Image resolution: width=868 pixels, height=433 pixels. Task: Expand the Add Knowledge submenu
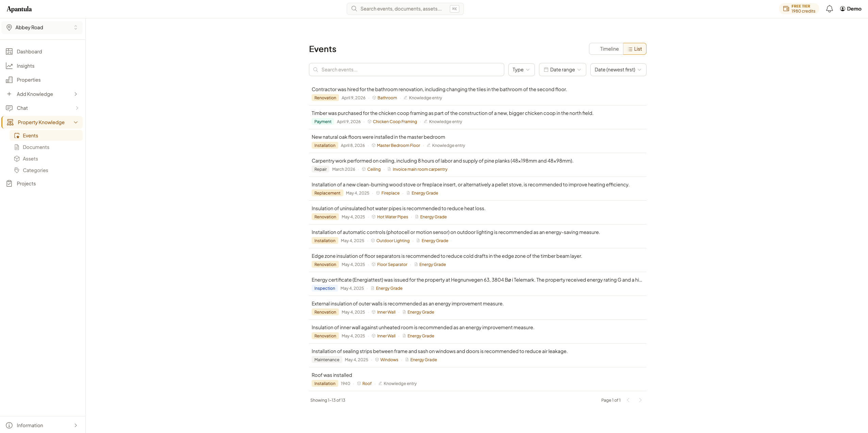point(76,94)
